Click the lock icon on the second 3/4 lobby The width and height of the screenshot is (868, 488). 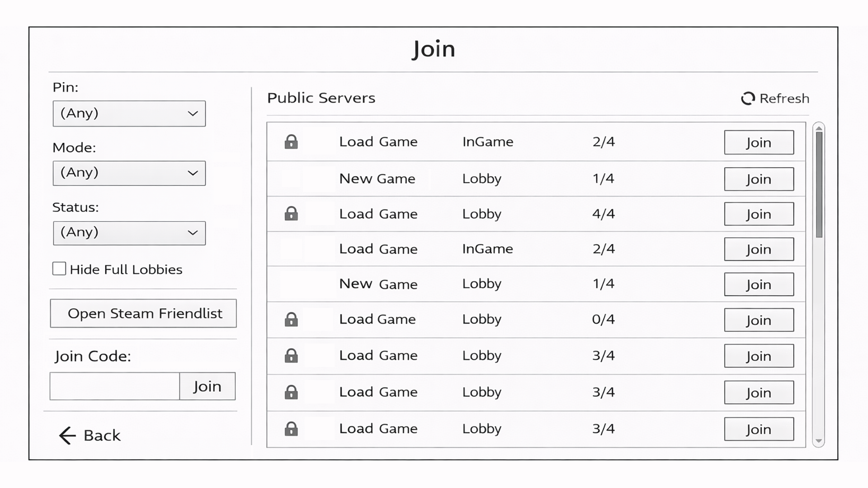tap(291, 392)
